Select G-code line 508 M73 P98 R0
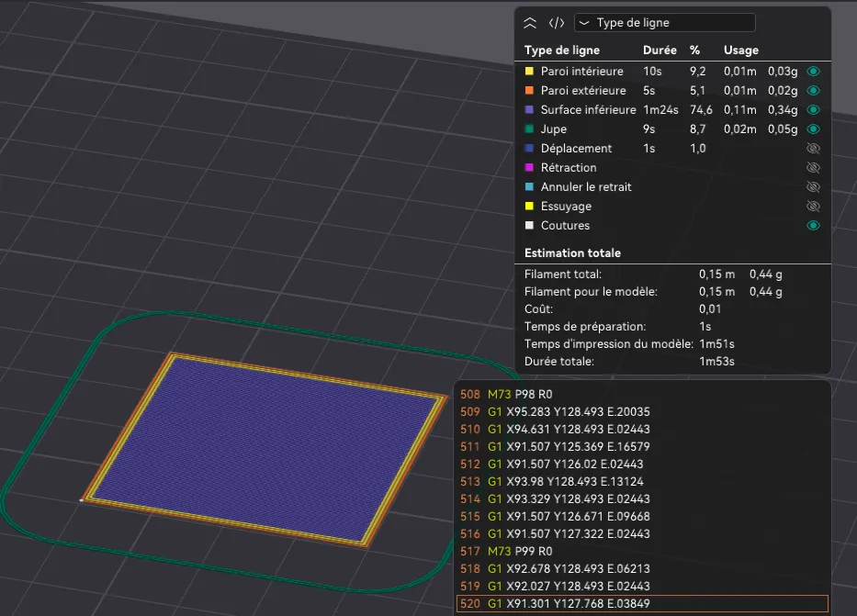 (x=642, y=394)
